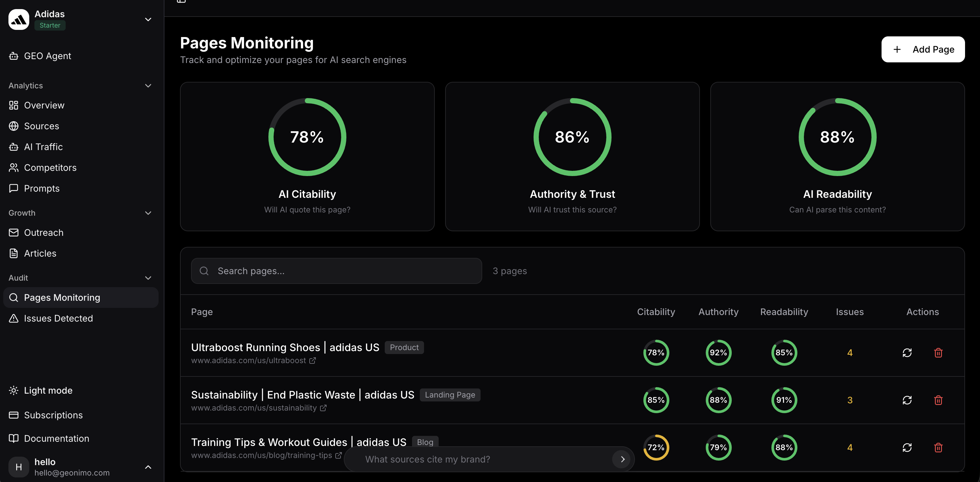This screenshot has width=980, height=482.
Task: Click Ultraboost authority 92% ring
Action: 718,353
